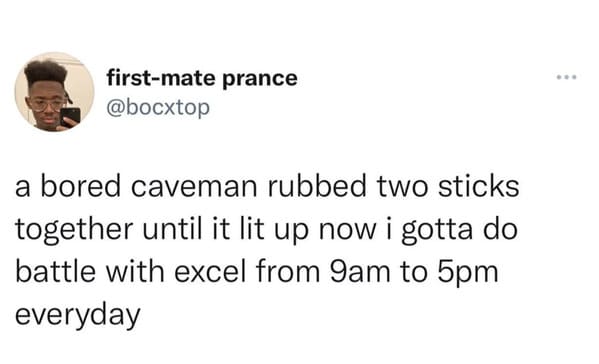This screenshot has width=599, height=364.
Task: Select the word "sticks" in tweet
Action: pyautogui.click(x=479, y=186)
